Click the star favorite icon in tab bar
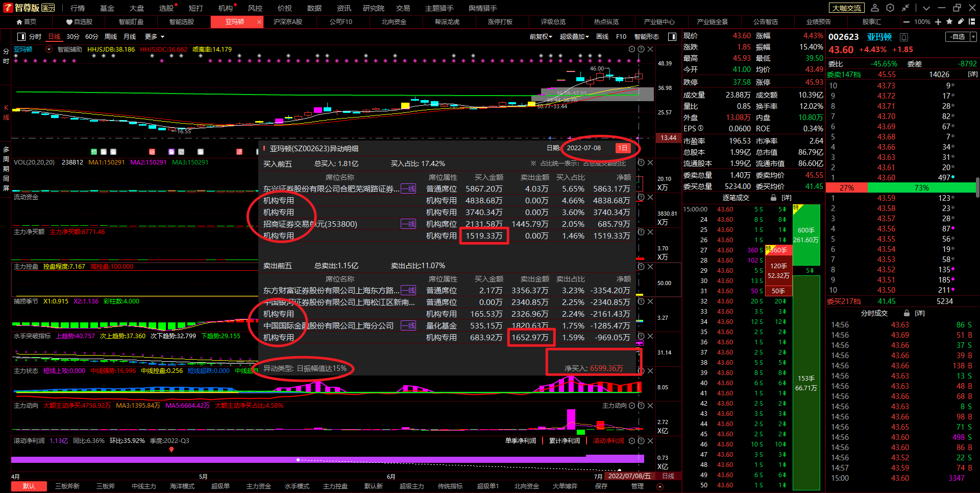 [x=949, y=21]
